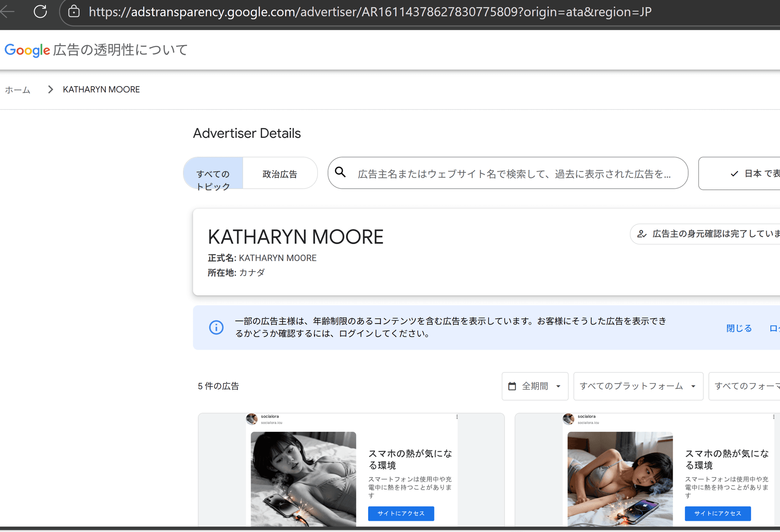Click the site lock icon in address bar

(x=74, y=11)
